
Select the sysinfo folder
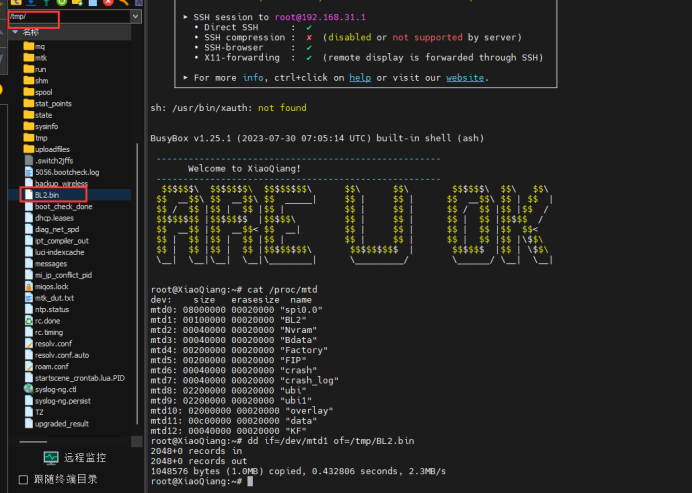(46, 126)
